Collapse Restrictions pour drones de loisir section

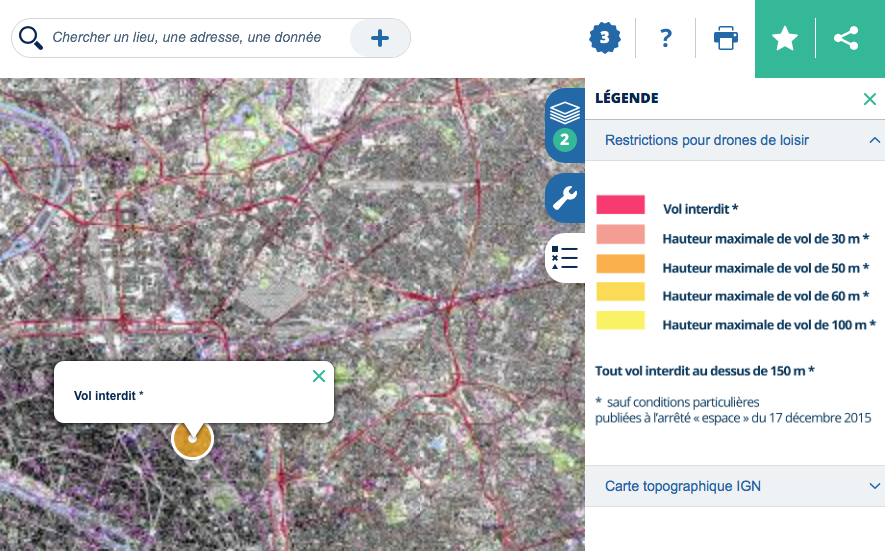874,140
